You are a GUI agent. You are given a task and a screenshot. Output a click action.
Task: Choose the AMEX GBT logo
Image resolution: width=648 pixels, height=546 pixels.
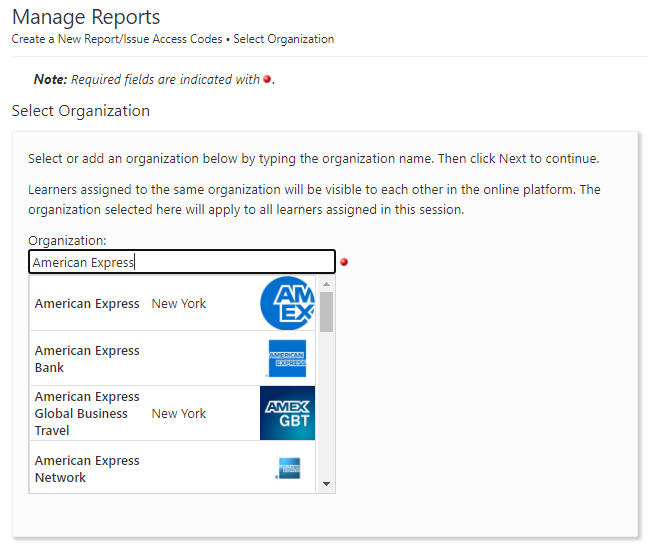pos(288,413)
